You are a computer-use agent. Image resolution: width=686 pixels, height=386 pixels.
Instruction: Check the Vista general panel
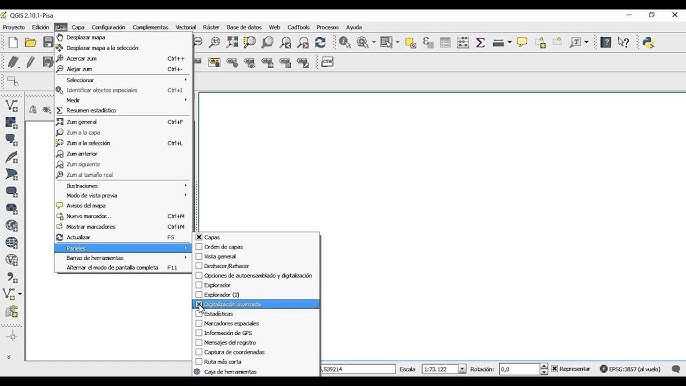199,256
